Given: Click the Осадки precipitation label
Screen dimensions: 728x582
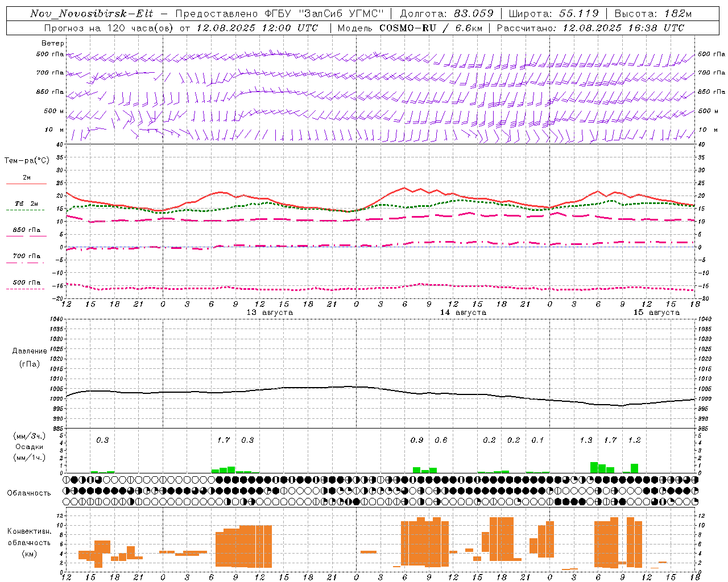Looking at the screenshot, I should [30, 447].
